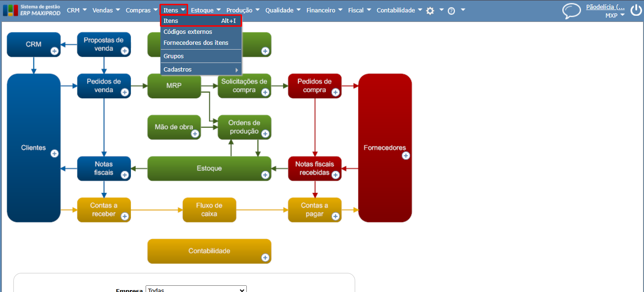
Task: Click plus icon on Contas a pagar
Action: [x=335, y=216]
